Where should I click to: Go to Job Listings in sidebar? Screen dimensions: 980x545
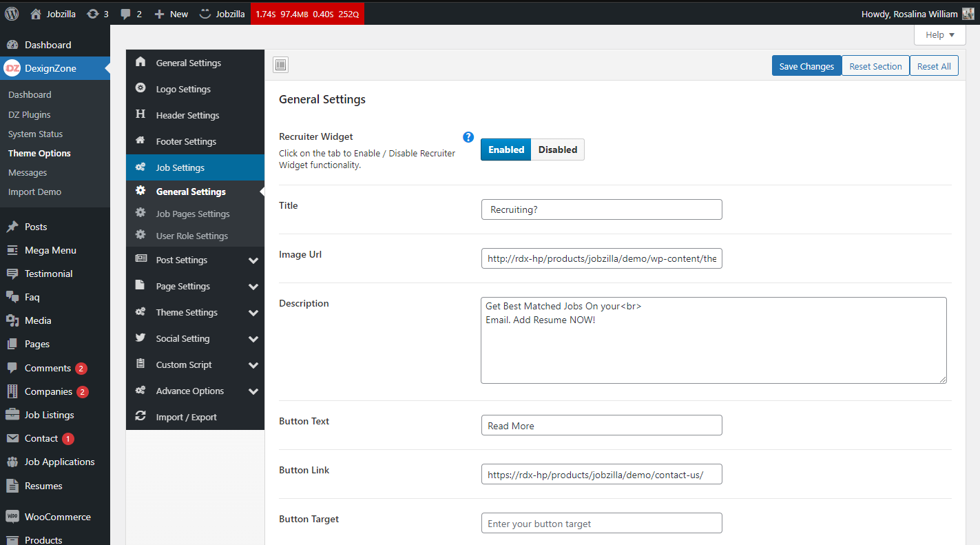tap(49, 415)
